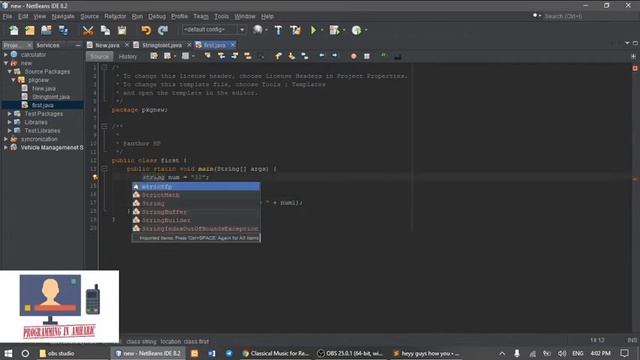640x360 pixels.
Task: Choose StringBuilder from the autocomplete list
Action: point(196,220)
